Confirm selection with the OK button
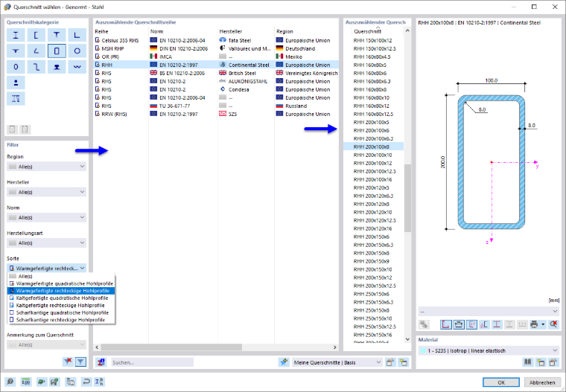566x392 pixels. 501,382
